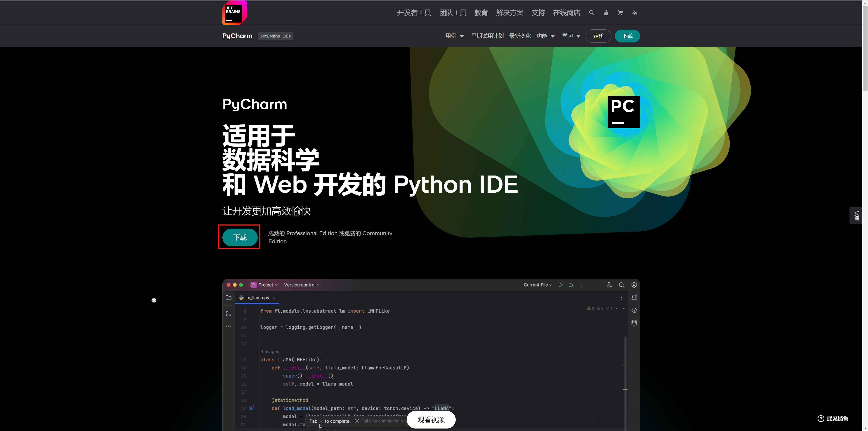Expand the 学习 dropdown menu
This screenshot has height=431, width=868.
(x=571, y=36)
